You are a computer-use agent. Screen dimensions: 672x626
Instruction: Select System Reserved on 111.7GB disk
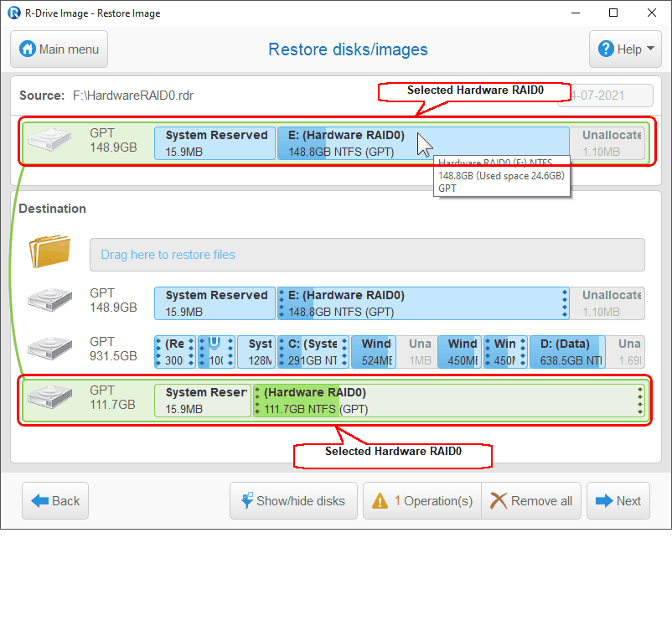203,401
